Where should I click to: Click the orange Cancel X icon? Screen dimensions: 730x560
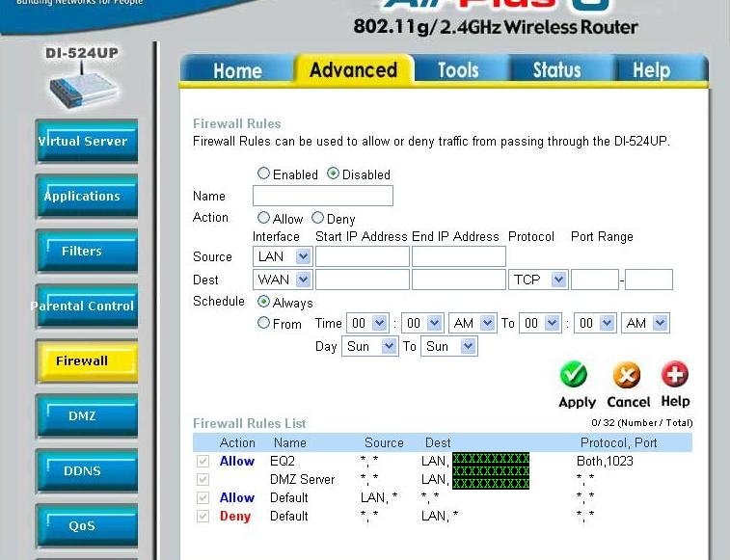point(627,375)
